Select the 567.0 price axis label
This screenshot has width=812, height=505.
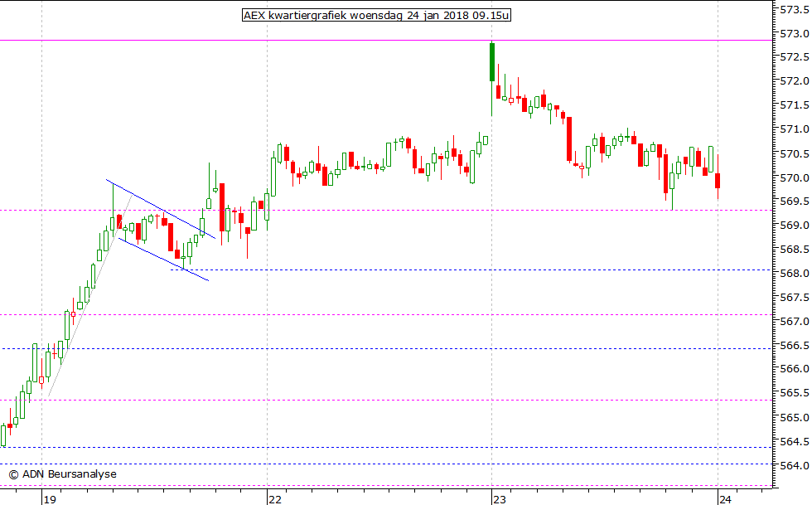[x=795, y=322]
